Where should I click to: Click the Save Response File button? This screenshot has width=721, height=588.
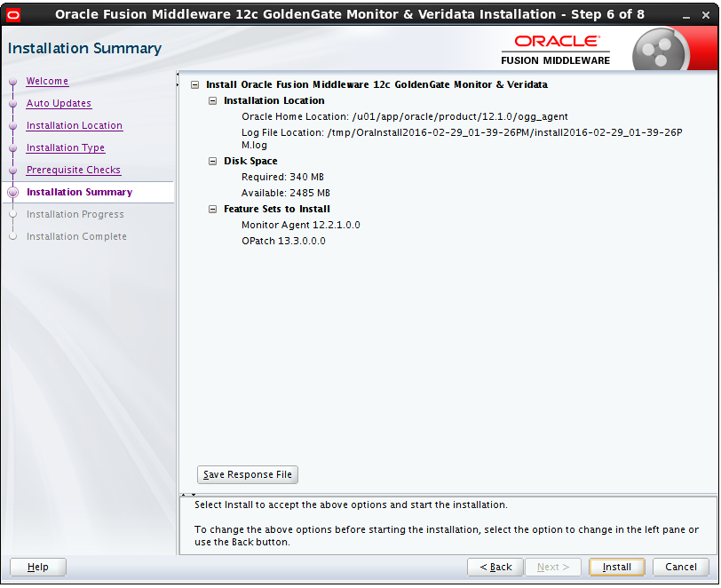pos(248,474)
